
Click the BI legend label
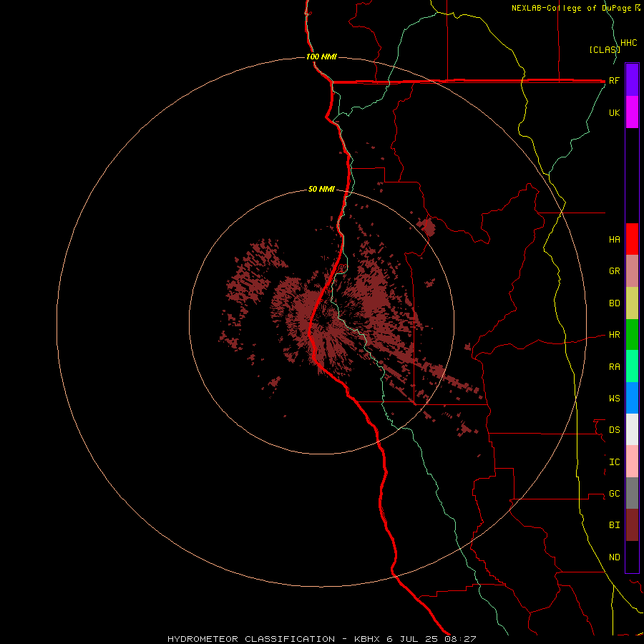click(x=614, y=525)
